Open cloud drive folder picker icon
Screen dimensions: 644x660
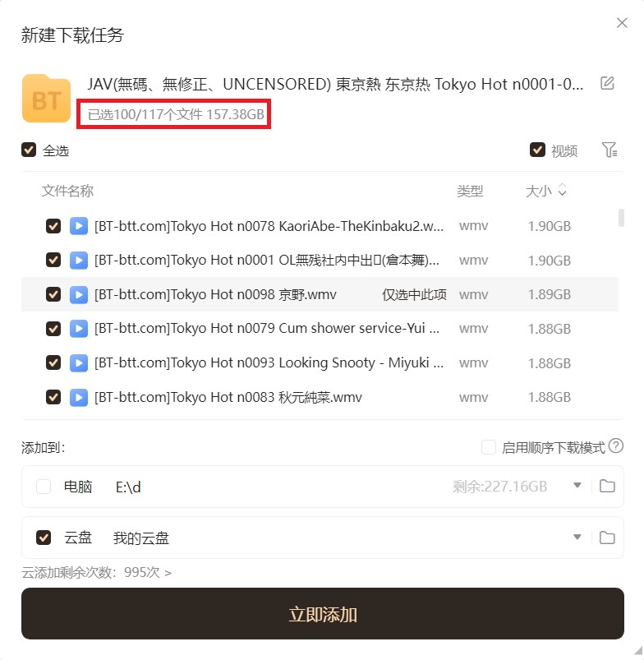point(607,538)
